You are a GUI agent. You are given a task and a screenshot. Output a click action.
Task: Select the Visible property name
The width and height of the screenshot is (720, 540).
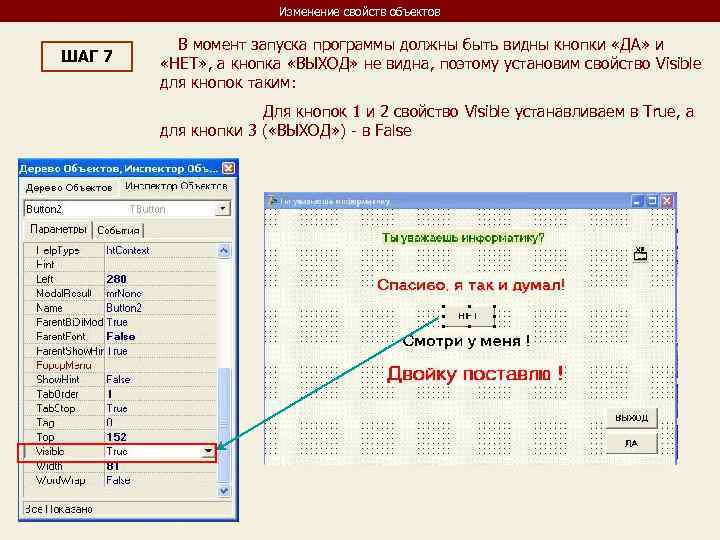[x=50, y=451]
